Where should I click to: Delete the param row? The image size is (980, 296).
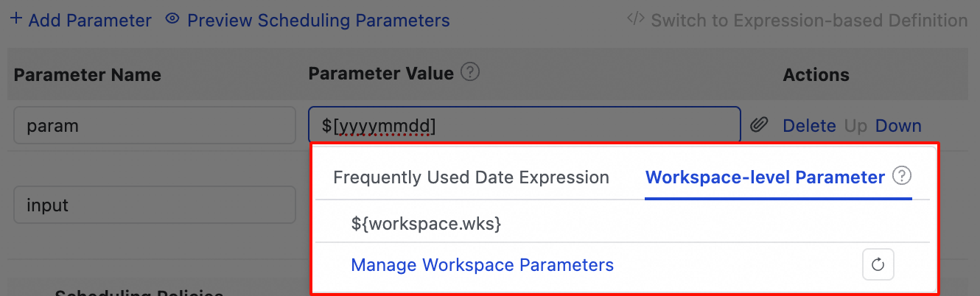point(809,126)
